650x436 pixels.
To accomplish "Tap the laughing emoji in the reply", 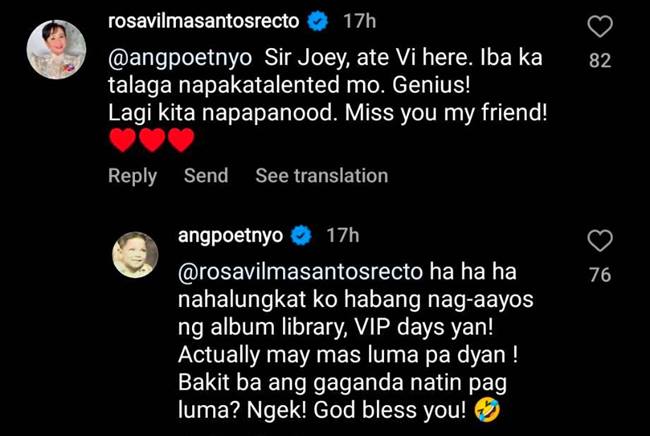I will tap(487, 410).
